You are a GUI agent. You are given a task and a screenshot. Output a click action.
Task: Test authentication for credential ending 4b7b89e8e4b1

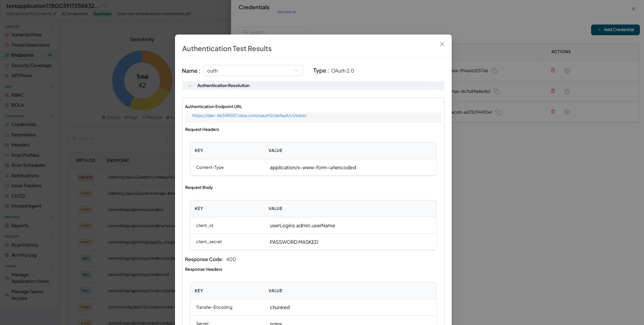567,91
